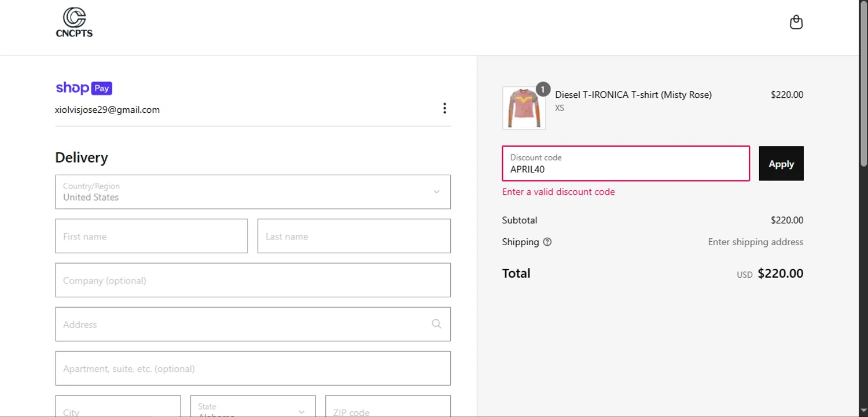The width and height of the screenshot is (868, 417).
Task: Click the City input field
Action: pyautogui.click(x=118, y=406)
